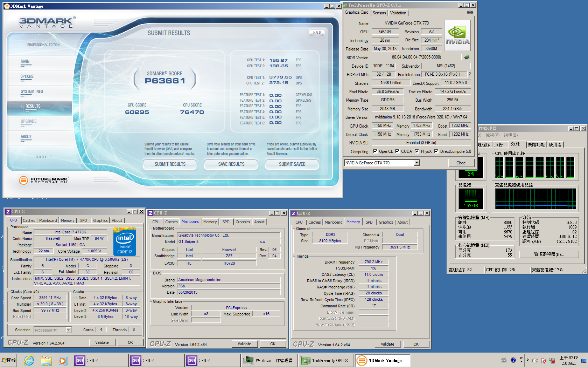Click the NVIDIA logo in GPU-Z

tap(457, 36)
